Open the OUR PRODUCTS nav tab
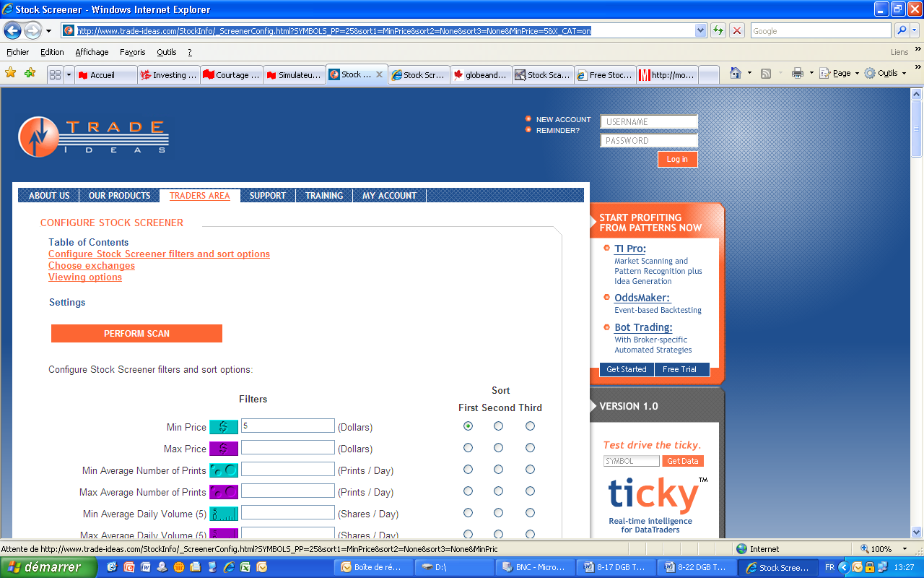 tap(120, 196)
